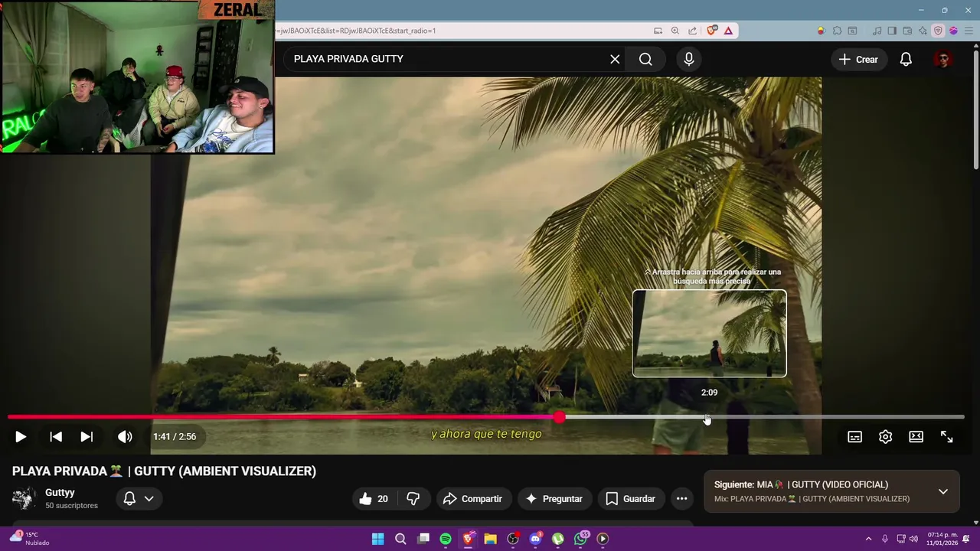Open Windows Start menu

tap(377, 539)
